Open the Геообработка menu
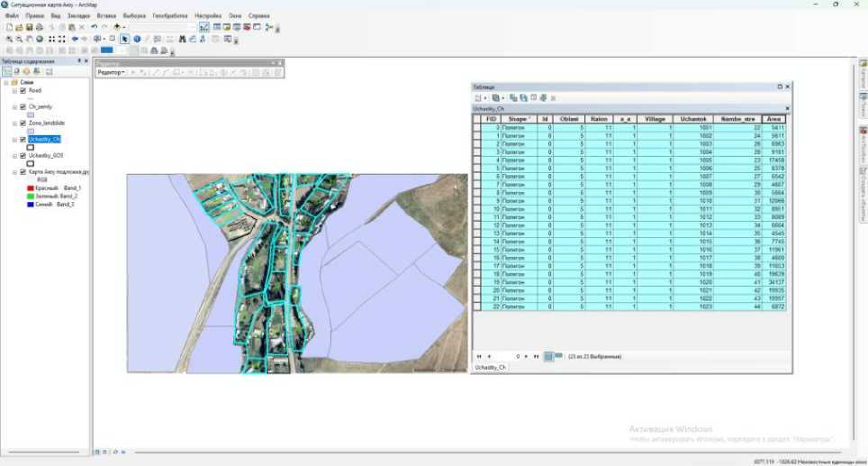This screenshot has width=868, height=466. tap(169, 16)
